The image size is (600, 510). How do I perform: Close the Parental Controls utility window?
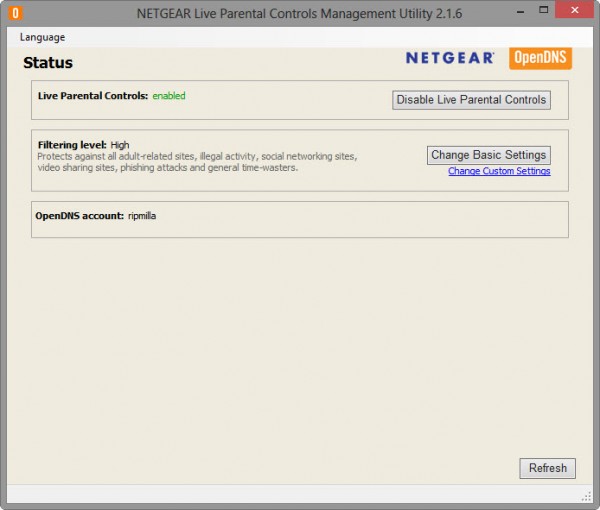point(574,10)
